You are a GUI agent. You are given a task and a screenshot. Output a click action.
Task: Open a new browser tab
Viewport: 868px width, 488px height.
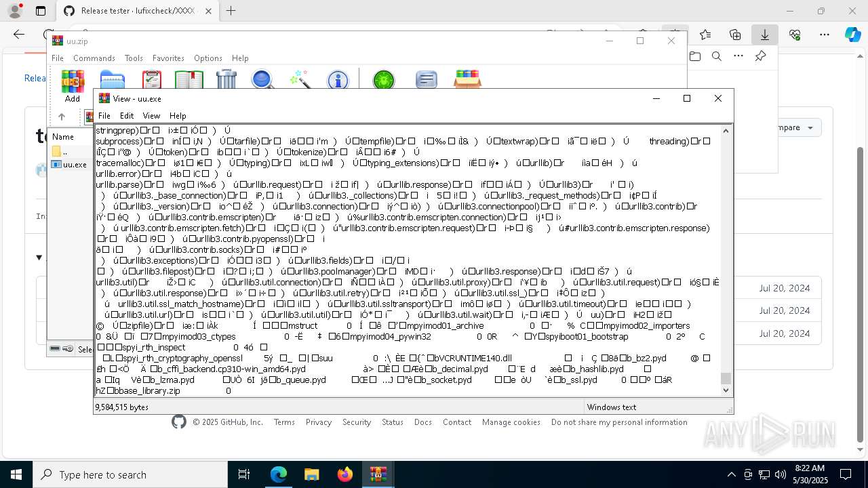click(x=231, y=11)
